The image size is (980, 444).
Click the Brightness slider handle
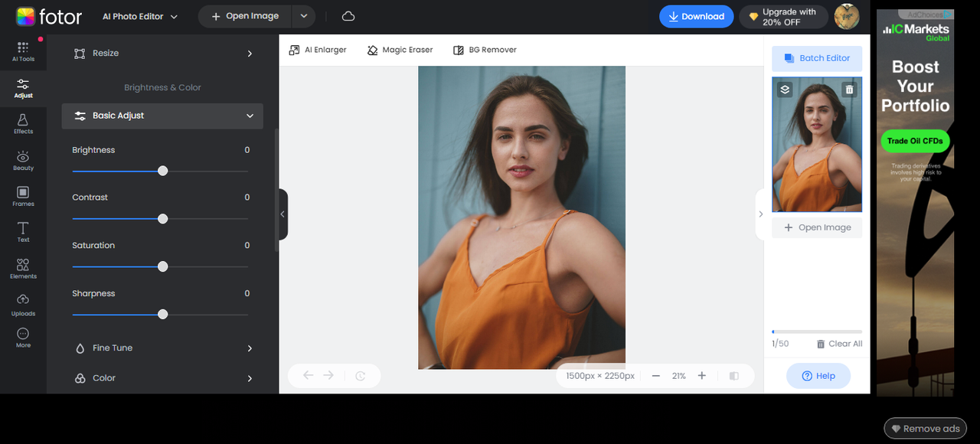pyautogui.click(x=162, y=171)
